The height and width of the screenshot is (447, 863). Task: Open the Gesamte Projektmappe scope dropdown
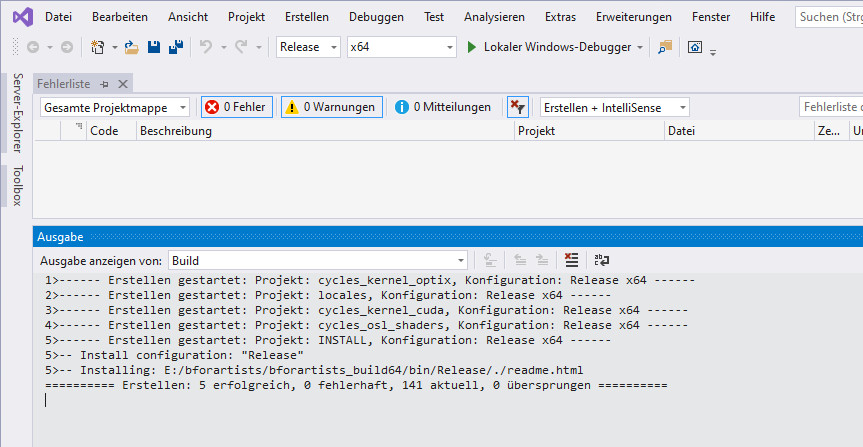(114, 107)
